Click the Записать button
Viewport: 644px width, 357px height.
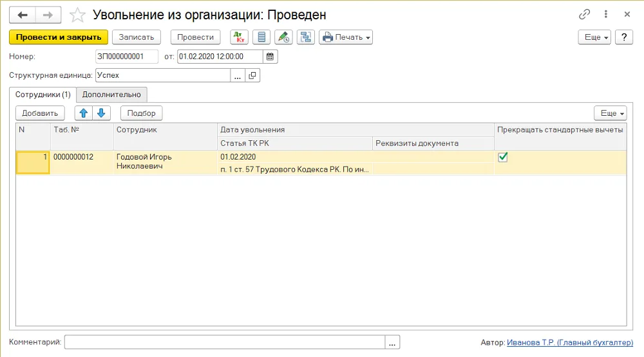coord(137,37)
